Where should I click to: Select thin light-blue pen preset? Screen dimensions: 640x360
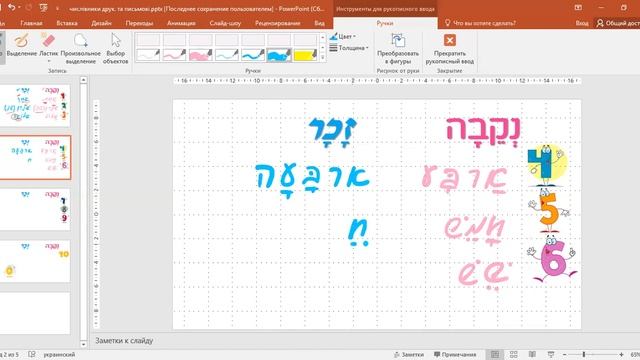[x=227, y=55]
